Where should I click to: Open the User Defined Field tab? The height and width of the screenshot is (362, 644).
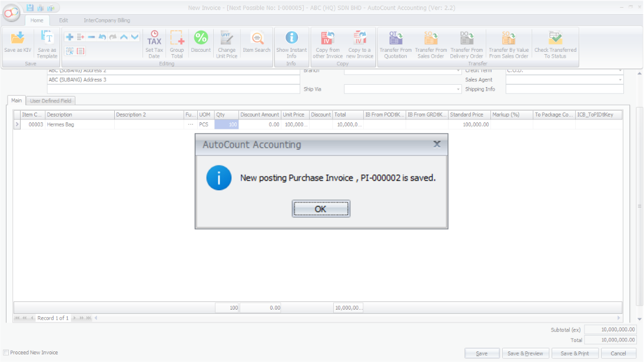click(x=52, y=101)
